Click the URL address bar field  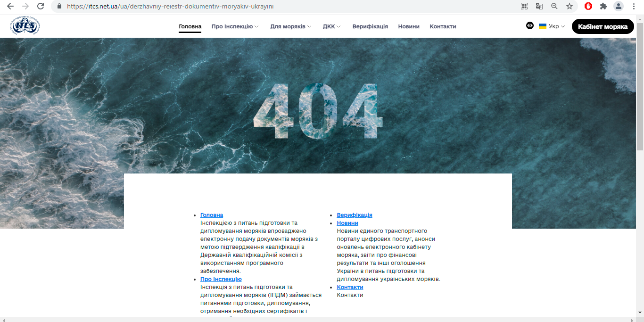283,6
